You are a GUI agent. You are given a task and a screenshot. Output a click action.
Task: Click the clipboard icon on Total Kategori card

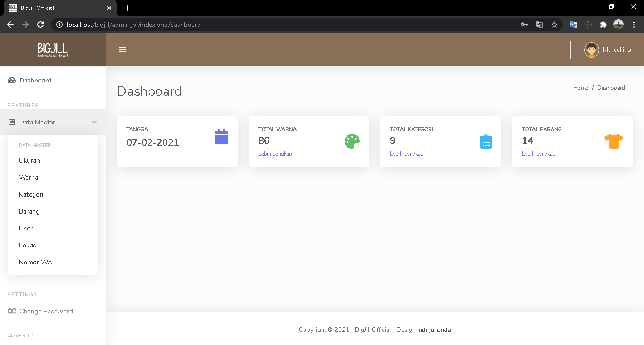click(486, 142)
